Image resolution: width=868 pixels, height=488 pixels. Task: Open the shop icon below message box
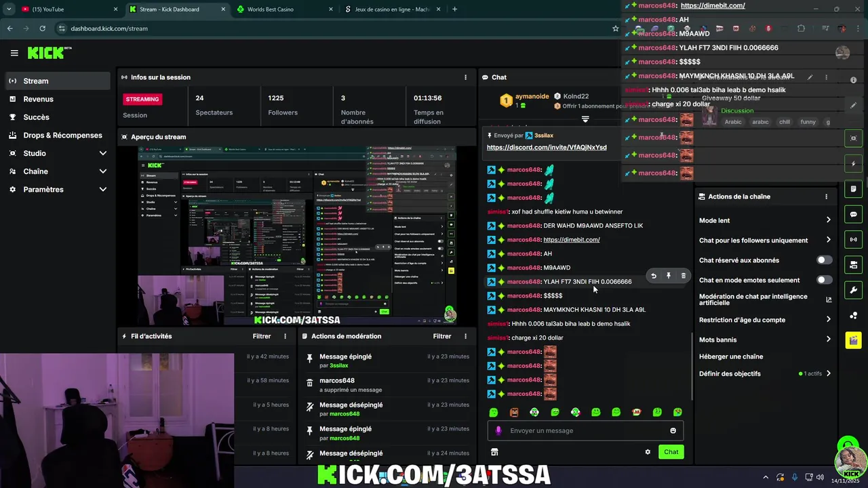(494, 452)
